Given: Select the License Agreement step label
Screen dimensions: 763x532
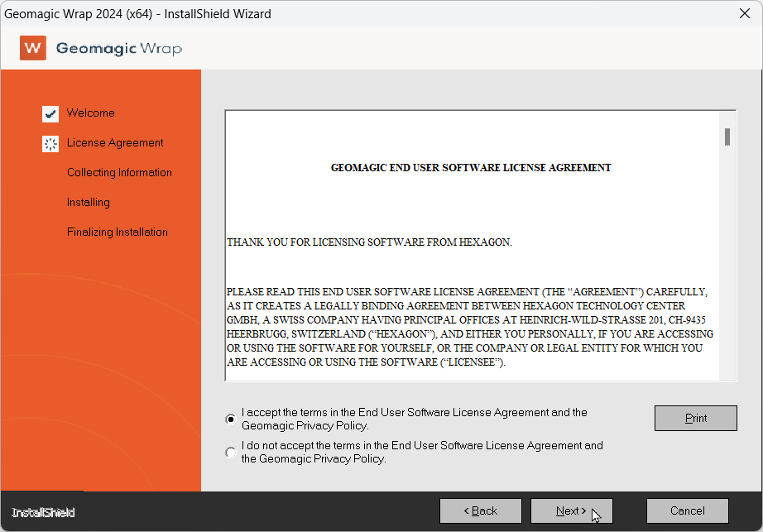Looking at the screenshot, I should [x=115, y=143].
